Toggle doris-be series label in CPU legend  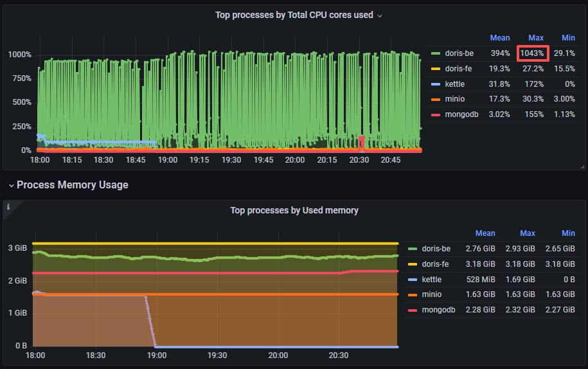click(459, 53)
